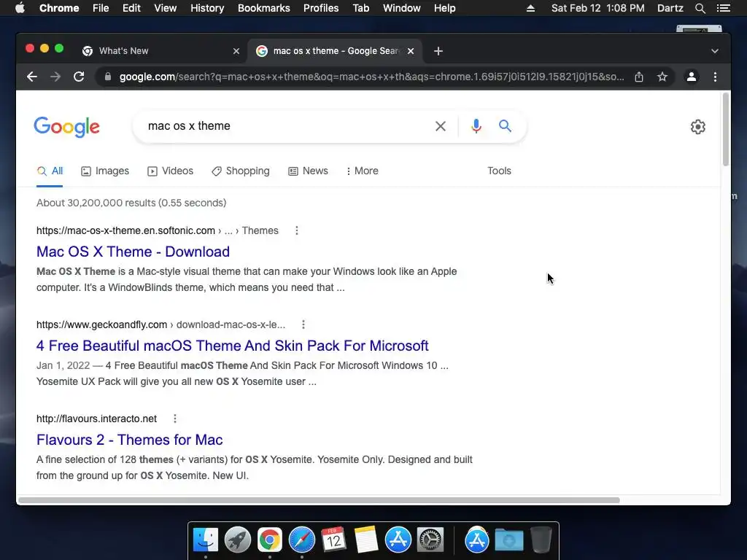
Task: View site security lock info
Action: 108,77
